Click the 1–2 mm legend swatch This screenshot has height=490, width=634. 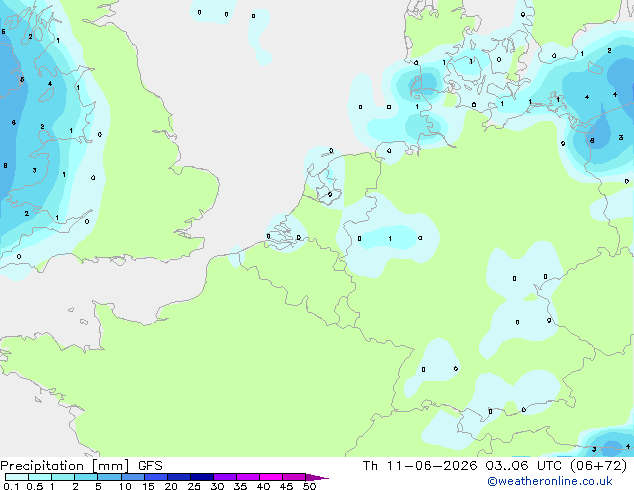coord(63,477)
